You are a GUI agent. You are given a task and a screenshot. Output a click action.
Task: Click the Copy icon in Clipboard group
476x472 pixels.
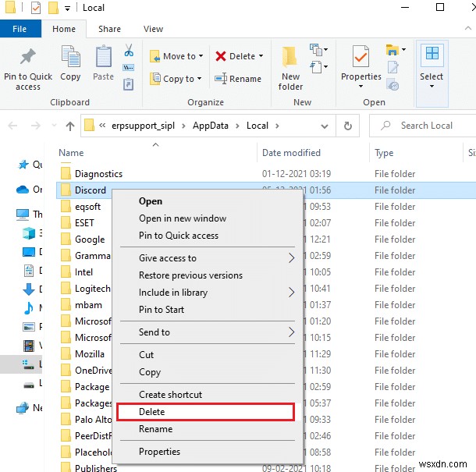click(x=70, y=56)
